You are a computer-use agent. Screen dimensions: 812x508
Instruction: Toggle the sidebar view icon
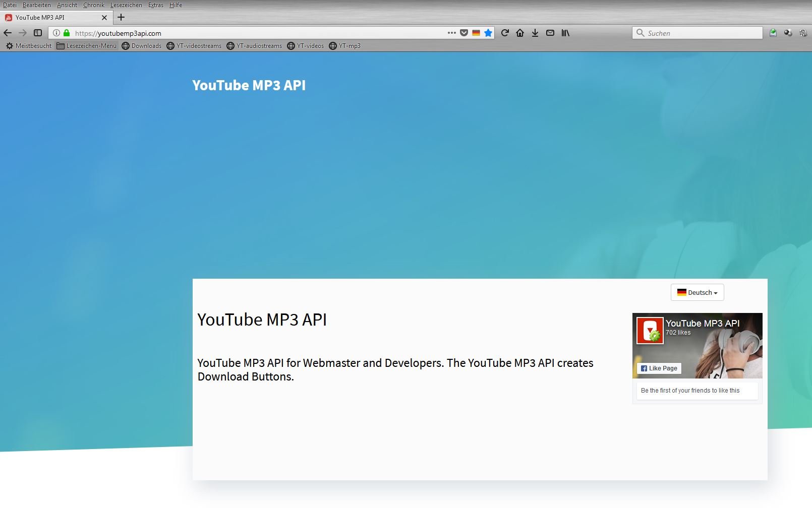[x=38, y=33]
